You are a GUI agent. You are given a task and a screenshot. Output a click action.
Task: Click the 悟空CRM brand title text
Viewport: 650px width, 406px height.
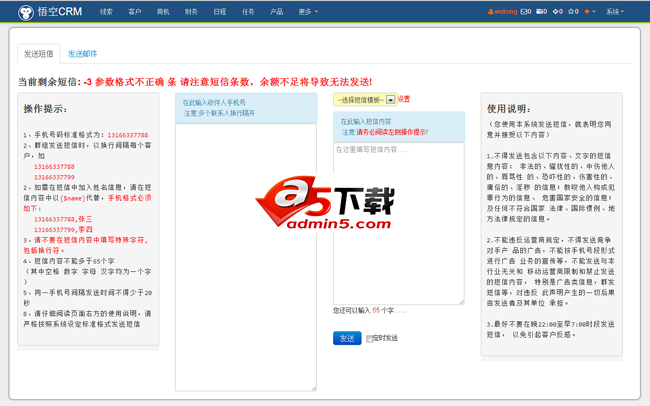[60, 12]
